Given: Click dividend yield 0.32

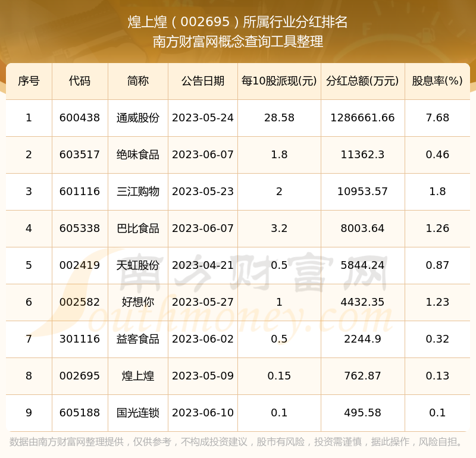Looking at the screenshot, I should coord(437,339).
